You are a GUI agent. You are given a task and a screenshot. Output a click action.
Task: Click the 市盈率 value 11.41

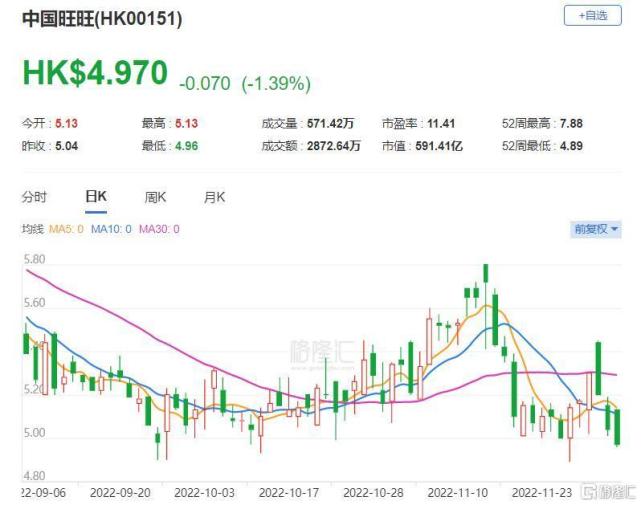(x=441, y=123)
